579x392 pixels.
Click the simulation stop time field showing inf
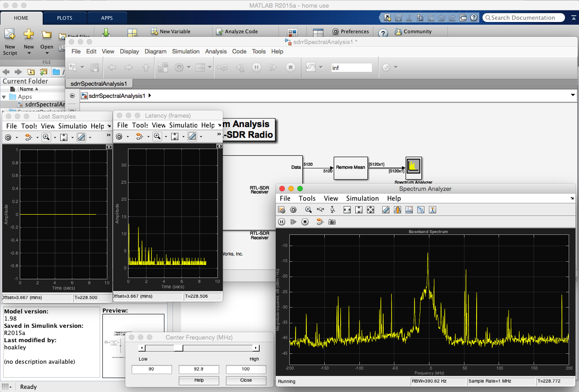pos(352,67)
